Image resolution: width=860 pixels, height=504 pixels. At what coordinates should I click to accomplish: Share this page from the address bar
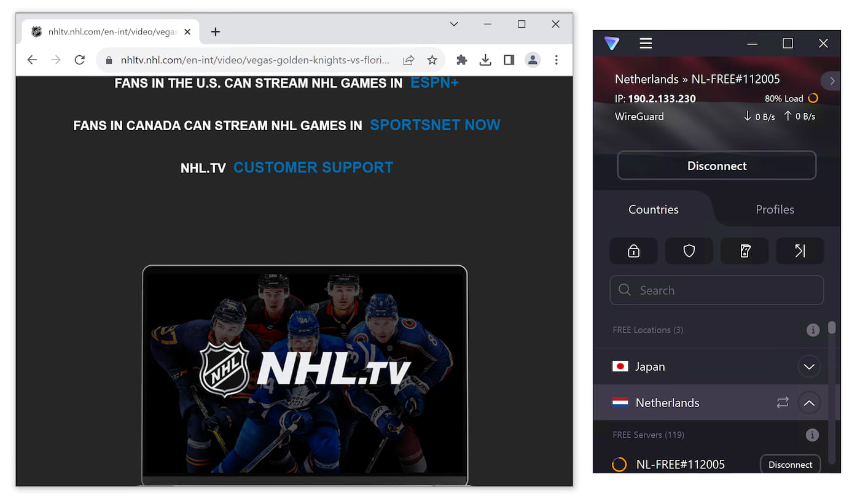coord(408,60)
